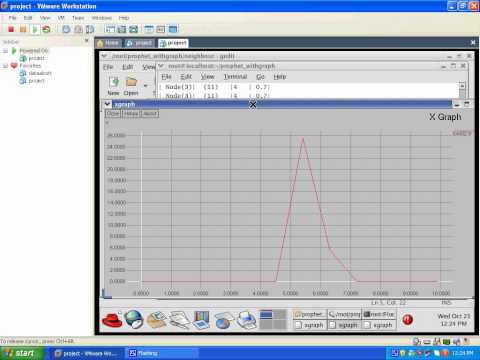This screenshot has width=480, height=360.
Task: Click the Summary view toolbar icon
Action: click(x=149, y=29)
